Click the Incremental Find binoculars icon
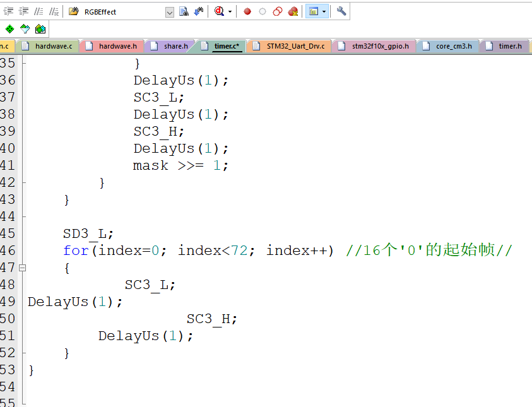 199,11
